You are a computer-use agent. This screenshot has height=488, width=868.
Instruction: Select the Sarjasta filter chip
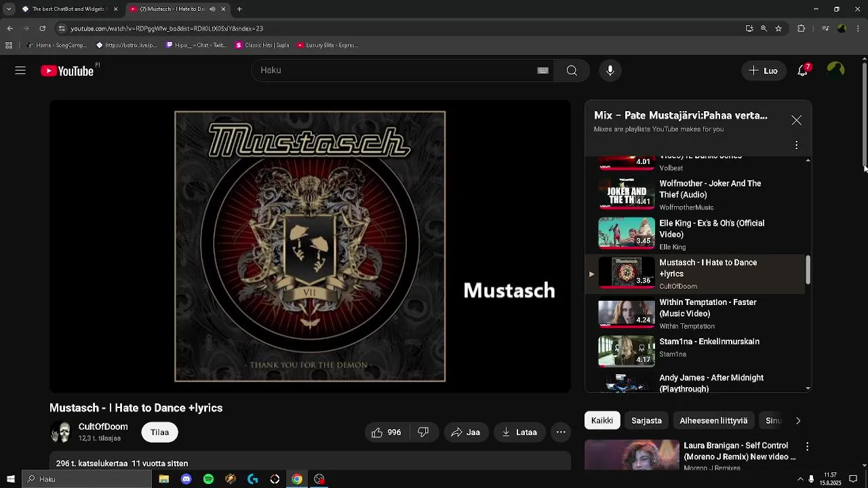pos(646,421)
